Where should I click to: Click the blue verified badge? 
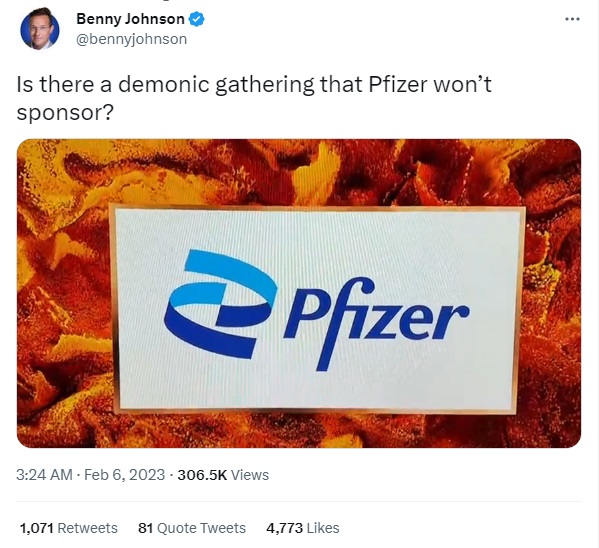coord(197,19)
